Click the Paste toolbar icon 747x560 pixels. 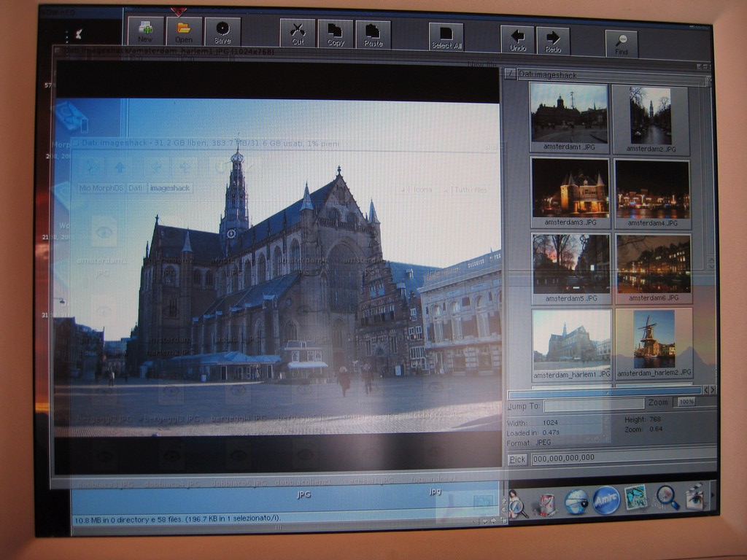pos(373,34)
